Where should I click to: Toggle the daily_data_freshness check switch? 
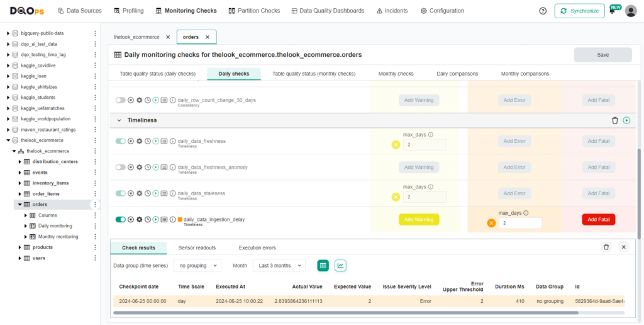tap(121, 141)
